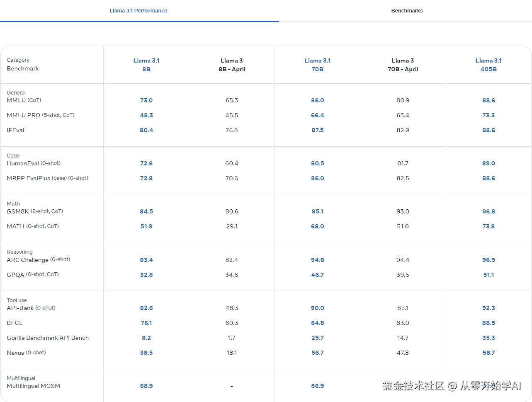Image resolution: width=532 pixels, height=402 pixels.
Task: Select the GSM8K (8-shot, CoT) label
Action: (35, 211)
